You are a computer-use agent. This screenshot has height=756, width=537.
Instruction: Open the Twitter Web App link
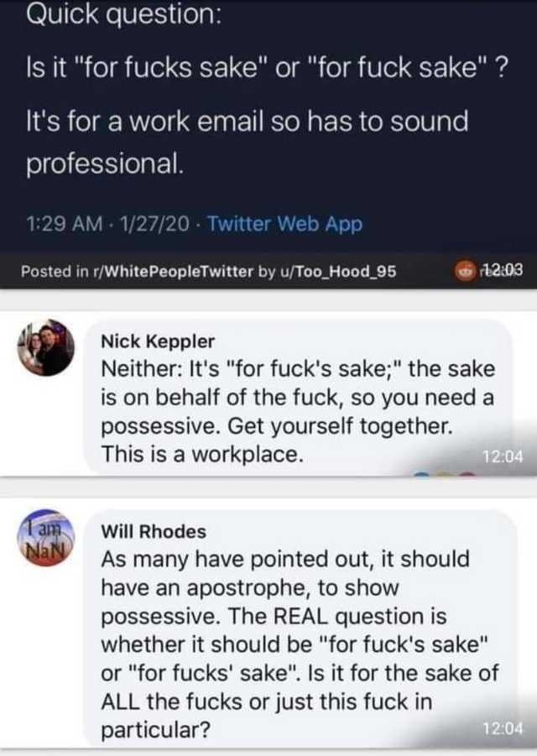(285, 224)
